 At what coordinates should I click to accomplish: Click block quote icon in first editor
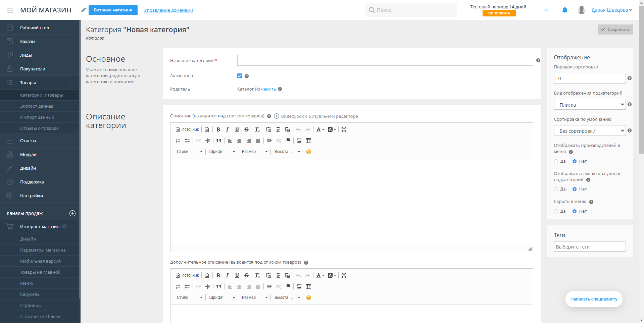point(219,141)
